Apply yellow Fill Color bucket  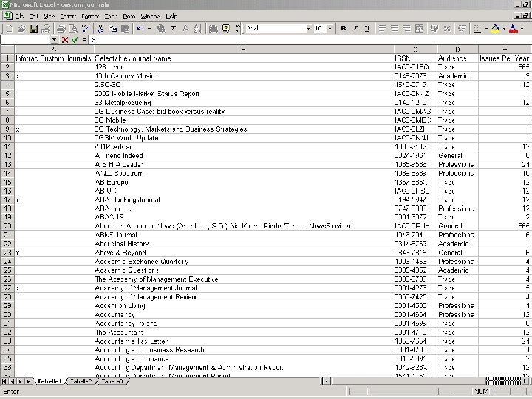[496, 29]
